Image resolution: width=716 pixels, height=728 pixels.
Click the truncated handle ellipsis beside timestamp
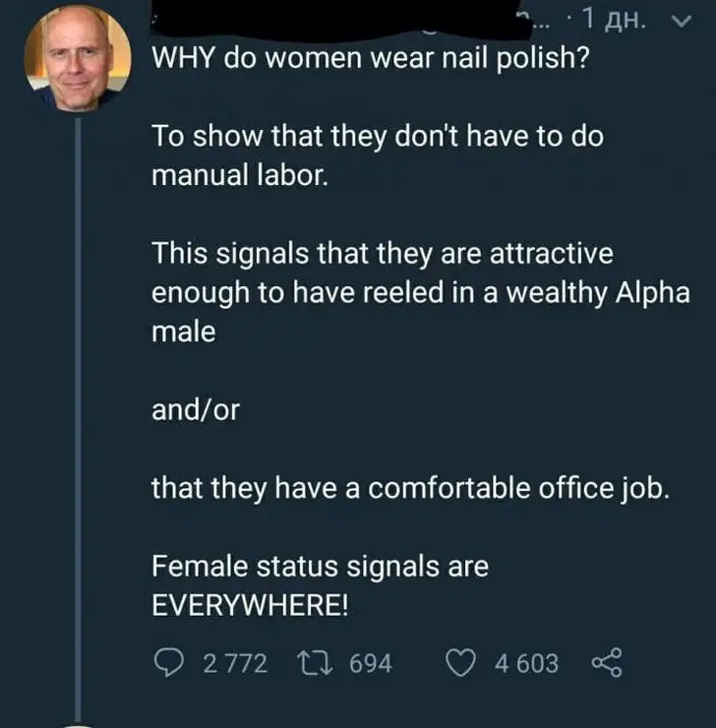click(x=541, y=24)
